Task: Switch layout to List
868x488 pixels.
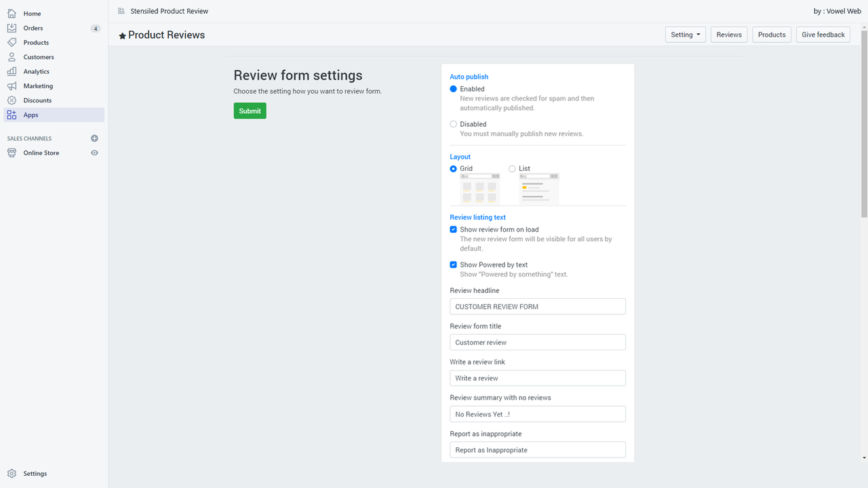Action: [x=512, y=168]
